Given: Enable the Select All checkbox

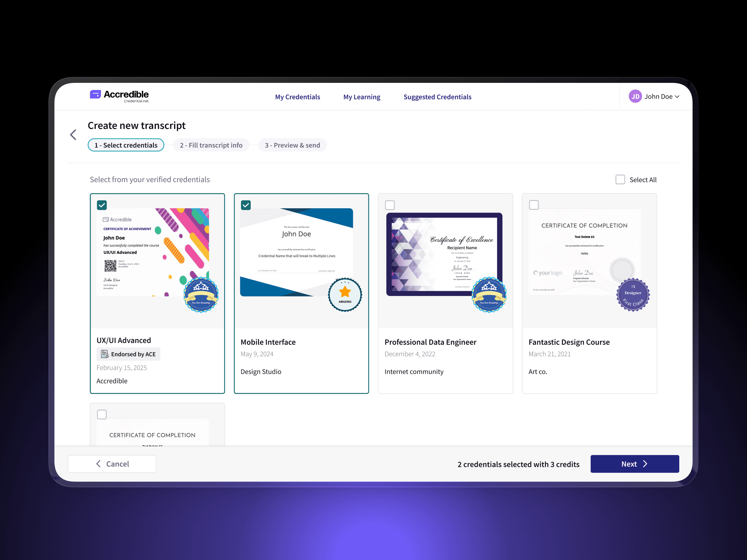Looking at the screenshot, I should tap(620, 180).
